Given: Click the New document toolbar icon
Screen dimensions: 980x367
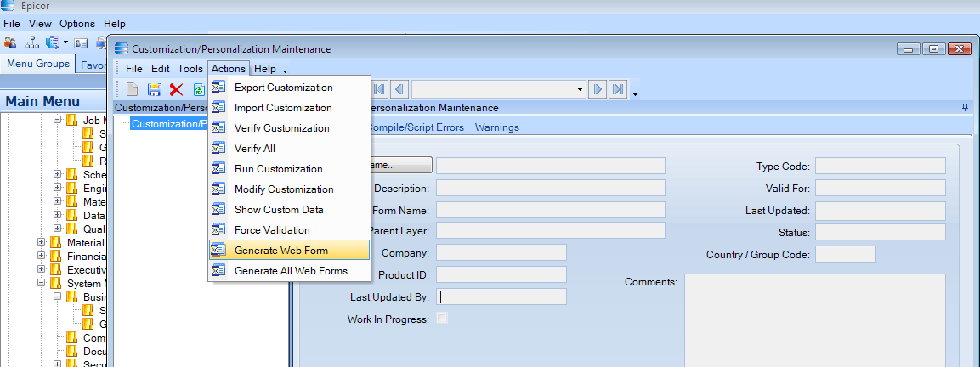Looking at the screenshot, I should click(132, 89).
